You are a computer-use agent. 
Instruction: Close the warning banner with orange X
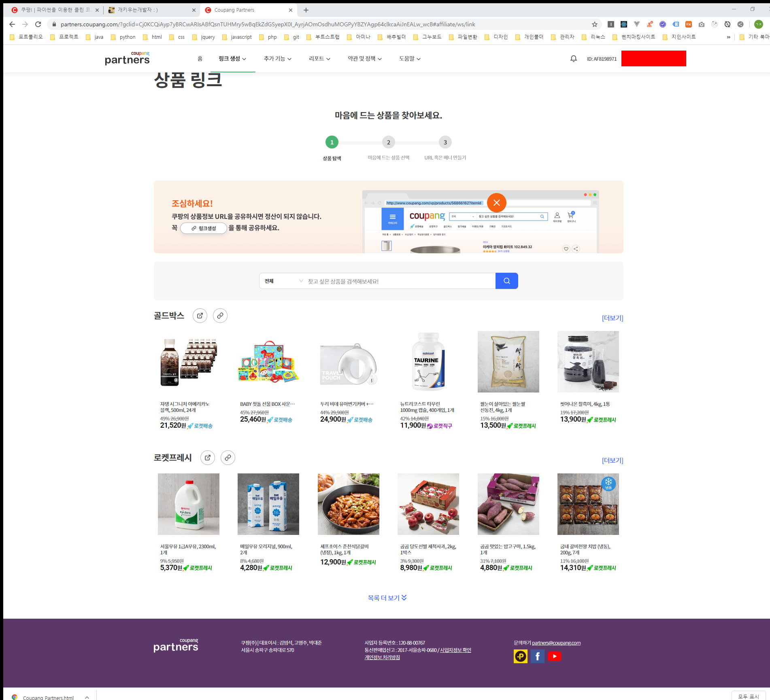pyautogui.click(x=497, y=203)
